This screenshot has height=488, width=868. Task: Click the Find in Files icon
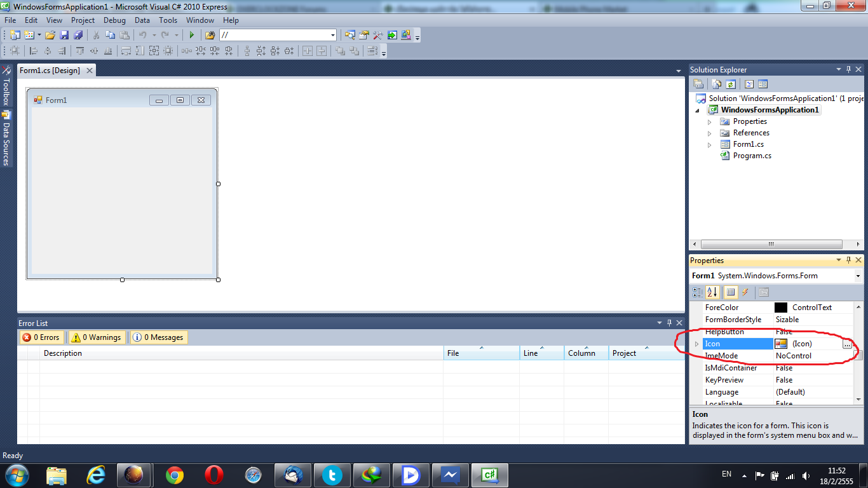[210, 36]
